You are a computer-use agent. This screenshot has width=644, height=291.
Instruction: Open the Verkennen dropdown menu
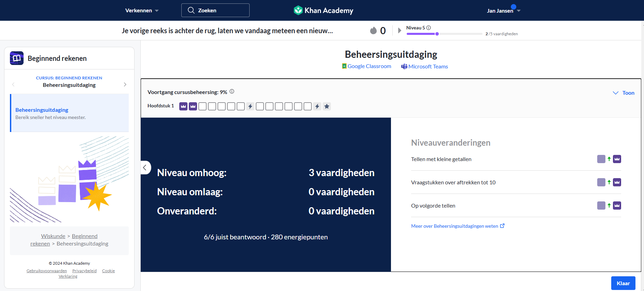(x=142, y=11)
